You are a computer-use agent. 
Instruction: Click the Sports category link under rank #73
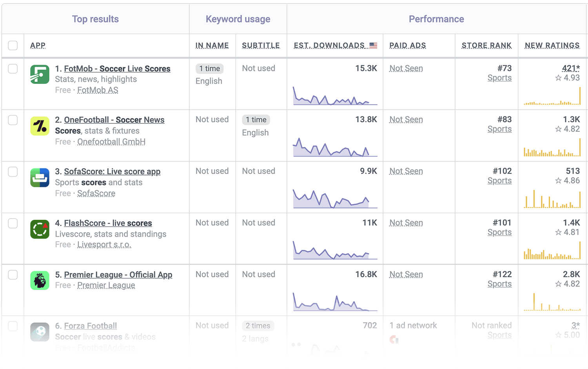499,78
